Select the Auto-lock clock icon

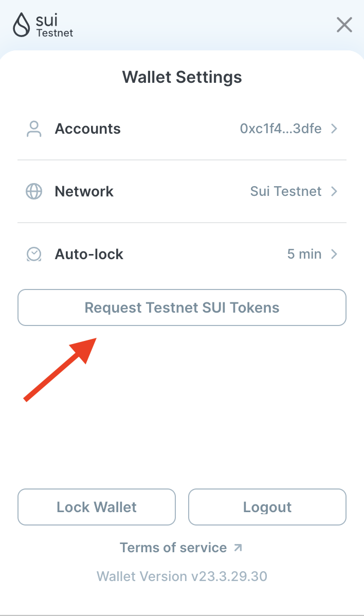[33, 253]
